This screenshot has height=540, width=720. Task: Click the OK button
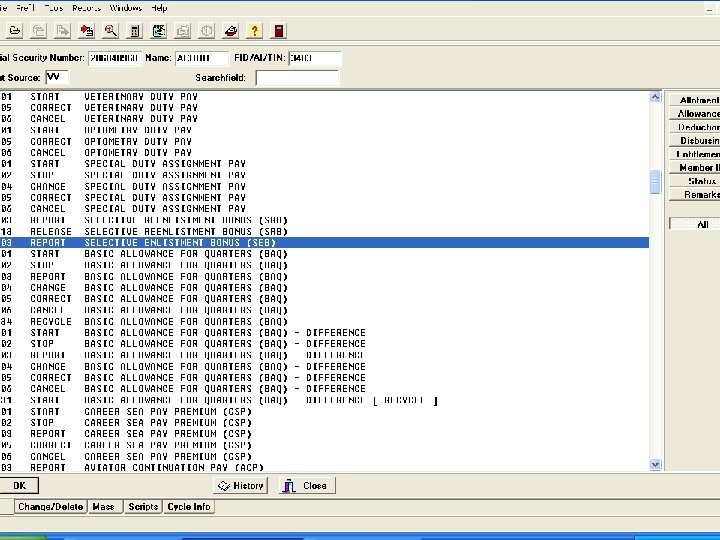coord(19,485)
